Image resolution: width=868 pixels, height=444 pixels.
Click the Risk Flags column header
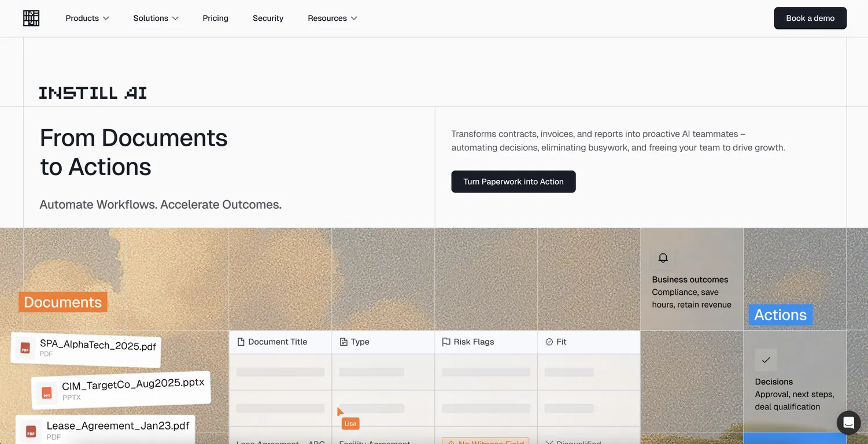[486, 342]
